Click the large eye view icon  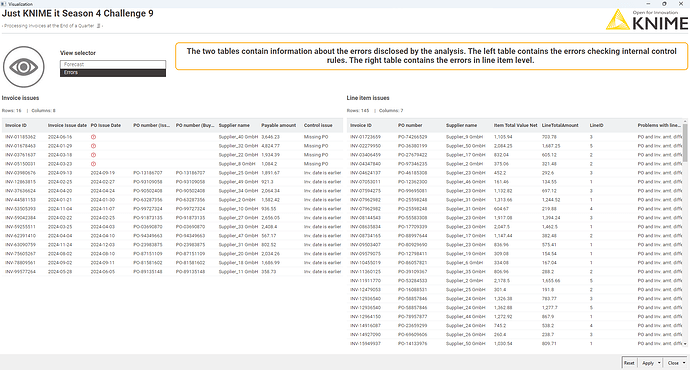point(24,67)
